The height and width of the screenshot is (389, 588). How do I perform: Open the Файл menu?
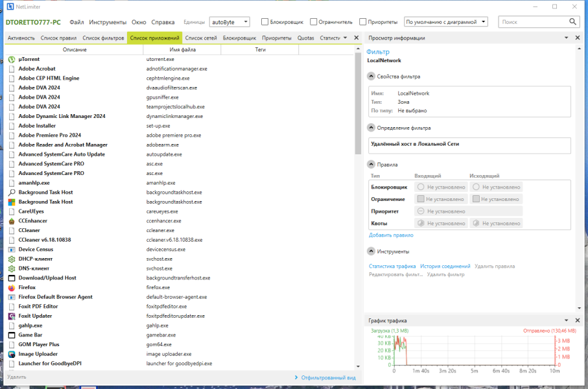click(76, 22)
